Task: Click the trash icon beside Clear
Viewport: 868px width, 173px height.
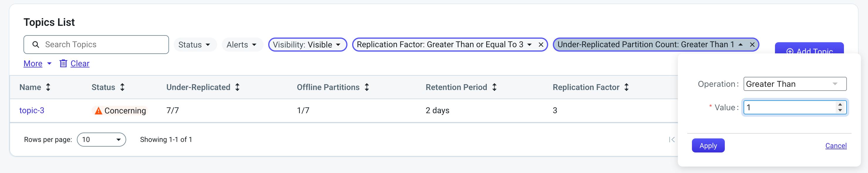Action: 63,63
